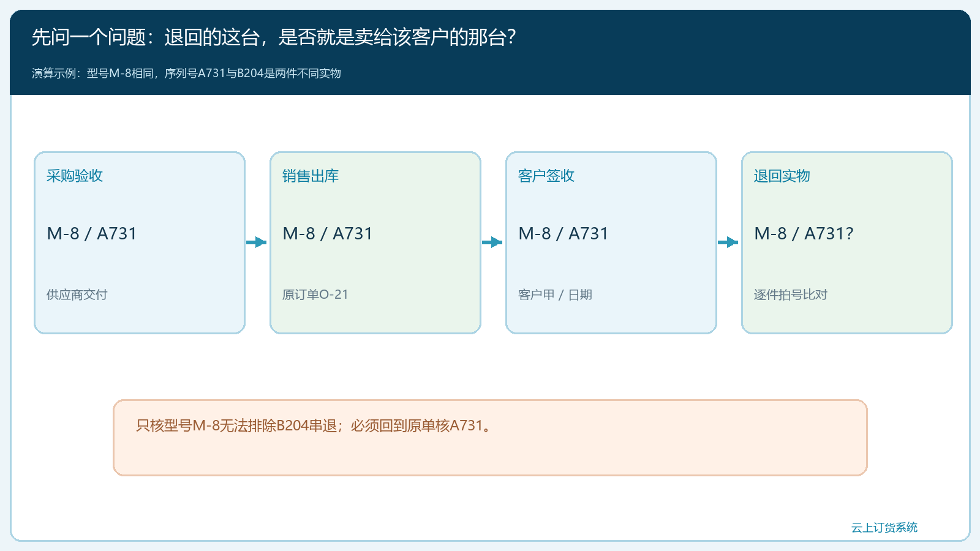The width and height of the screenshot is (980, 551).
Task: Click the 客户签收 card heading
Action: [546, 176]
